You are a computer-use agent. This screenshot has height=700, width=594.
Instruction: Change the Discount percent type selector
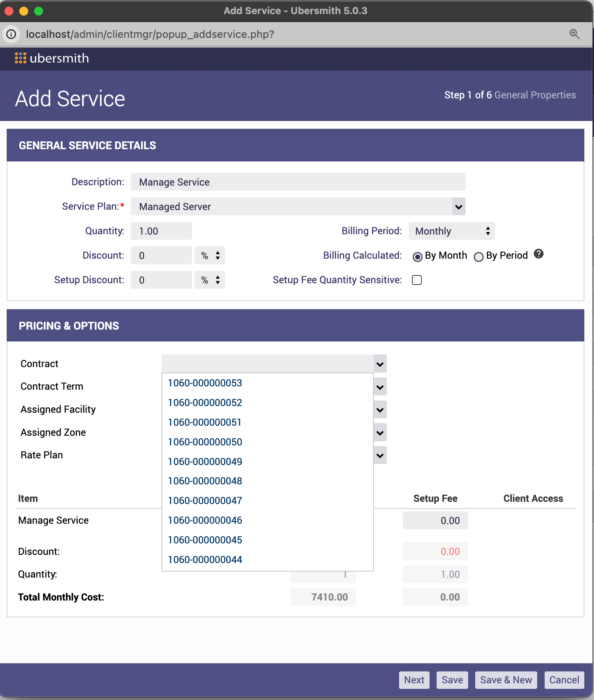coord(210,256)
